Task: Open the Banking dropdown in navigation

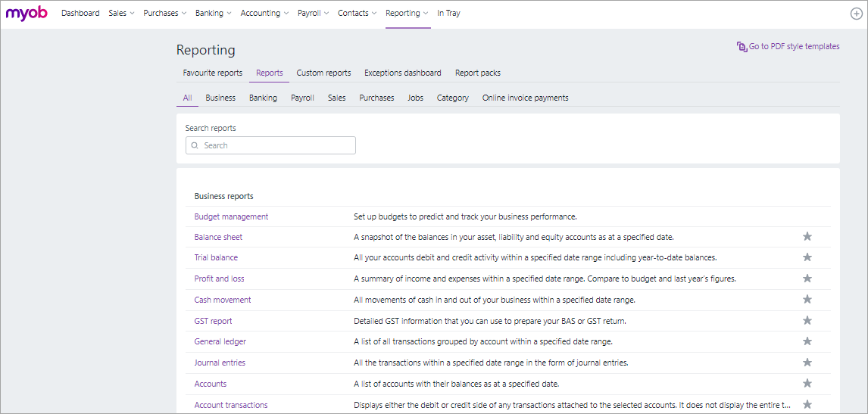Action: [213, 14]
